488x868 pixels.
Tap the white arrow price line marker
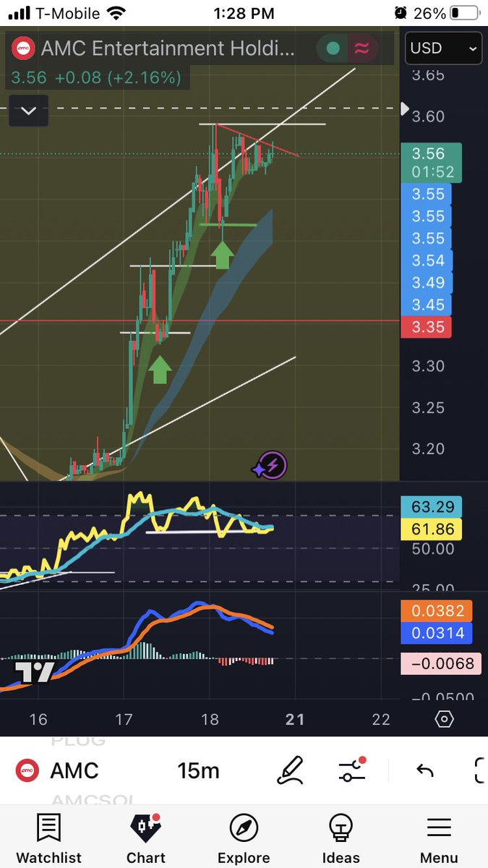tap(405, 109)
